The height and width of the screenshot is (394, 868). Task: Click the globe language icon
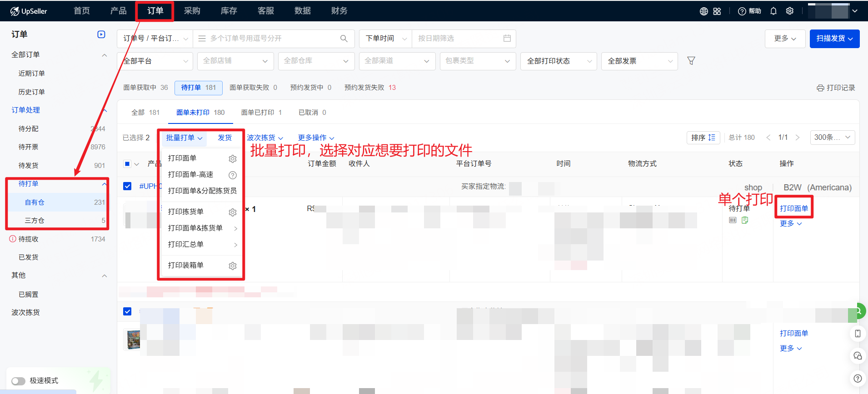[703, 11]
